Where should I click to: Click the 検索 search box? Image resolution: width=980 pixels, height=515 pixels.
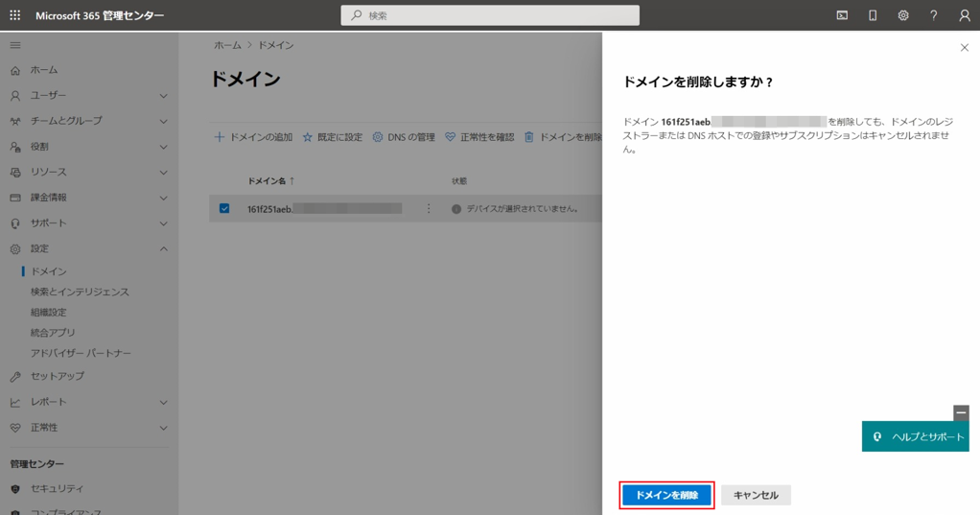click(x=490, y=15)
